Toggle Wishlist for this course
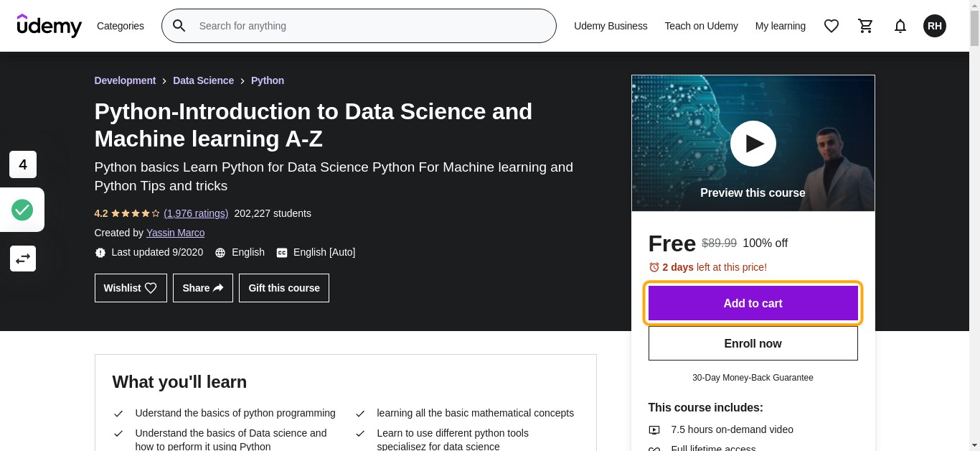Image resolution: width=980 pixels, height=451 pixels. click(x=131, y=288)
